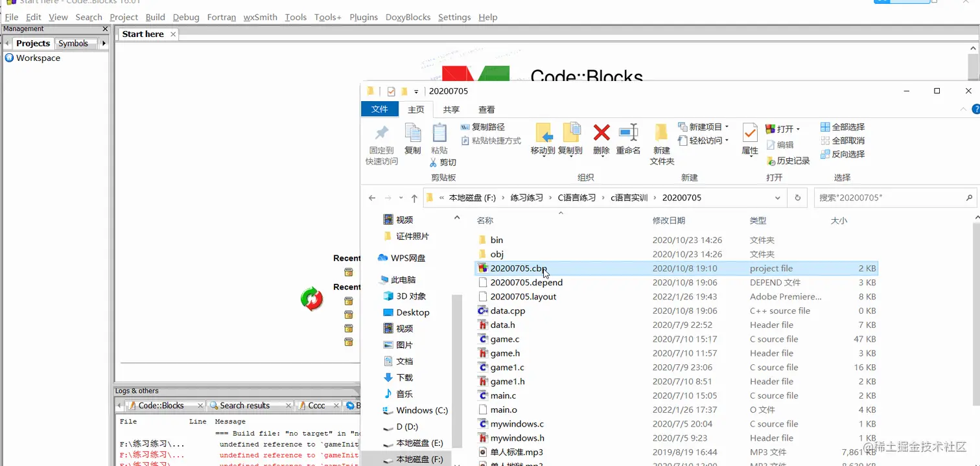The image size is (980, 466).
Task: Open the DoxyBlocks menu
Action: (x=408, y=17)
